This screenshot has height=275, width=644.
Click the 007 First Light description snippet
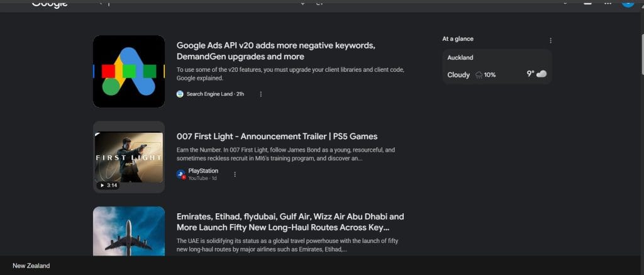[x=286, y=154]
